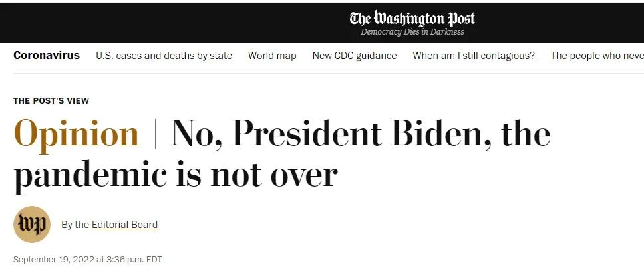
Task: Click the horizontal rule under navigation
Action: tap(329, 74)
